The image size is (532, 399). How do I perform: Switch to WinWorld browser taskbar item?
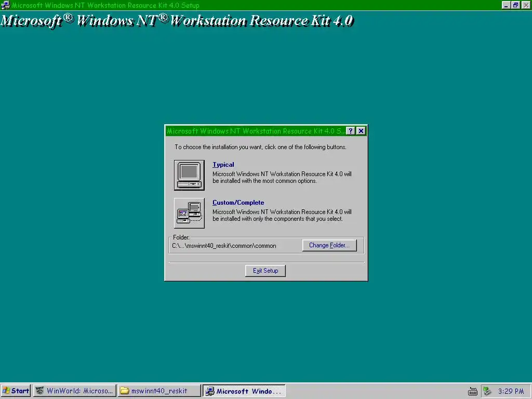[x=75, y=391]
